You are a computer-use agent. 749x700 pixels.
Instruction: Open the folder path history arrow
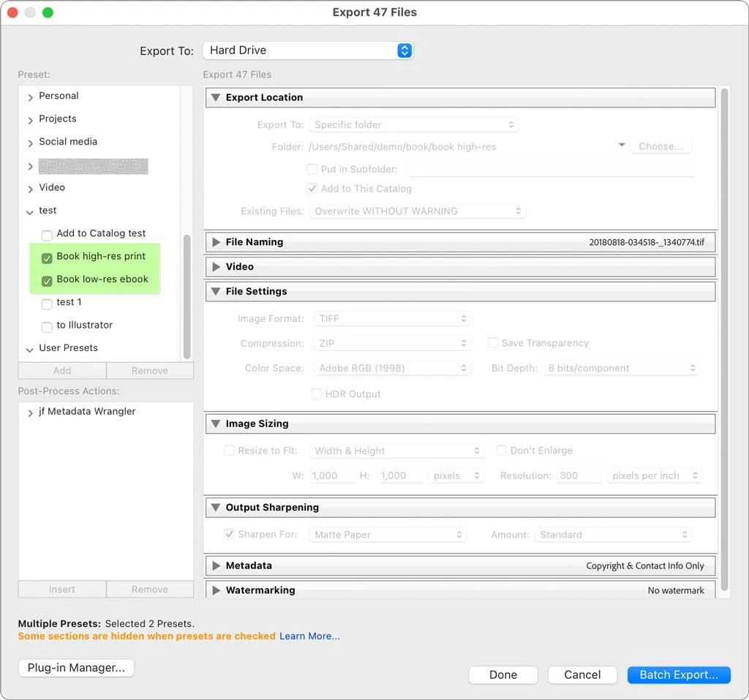tap(622, 145)
